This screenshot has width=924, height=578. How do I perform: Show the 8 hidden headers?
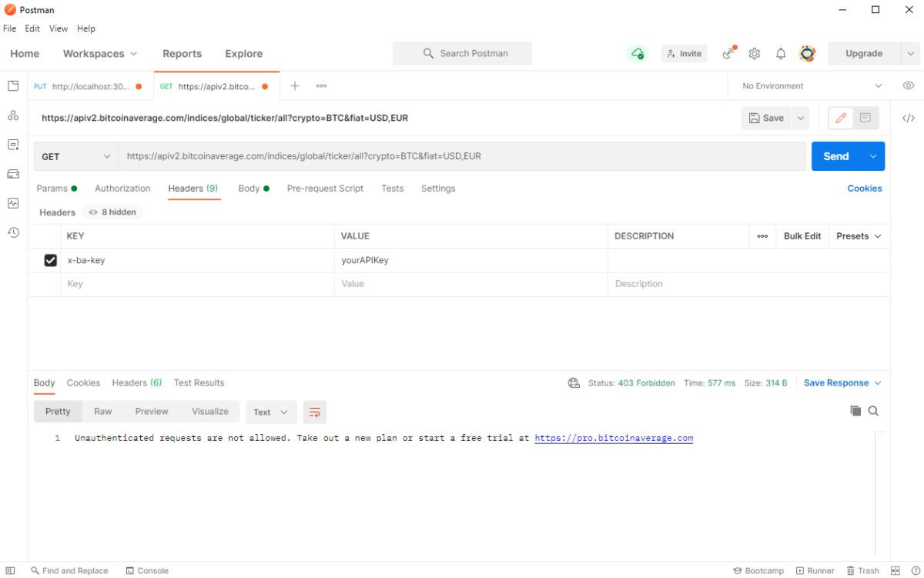[x=112, y=212]
